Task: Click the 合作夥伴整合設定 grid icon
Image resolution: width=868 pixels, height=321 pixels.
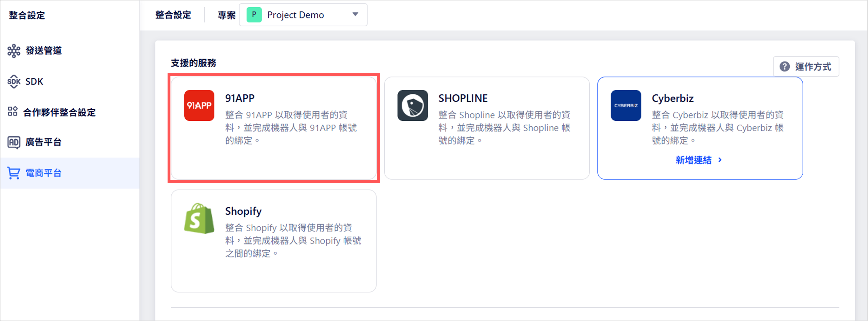Action: pos(13,112)
